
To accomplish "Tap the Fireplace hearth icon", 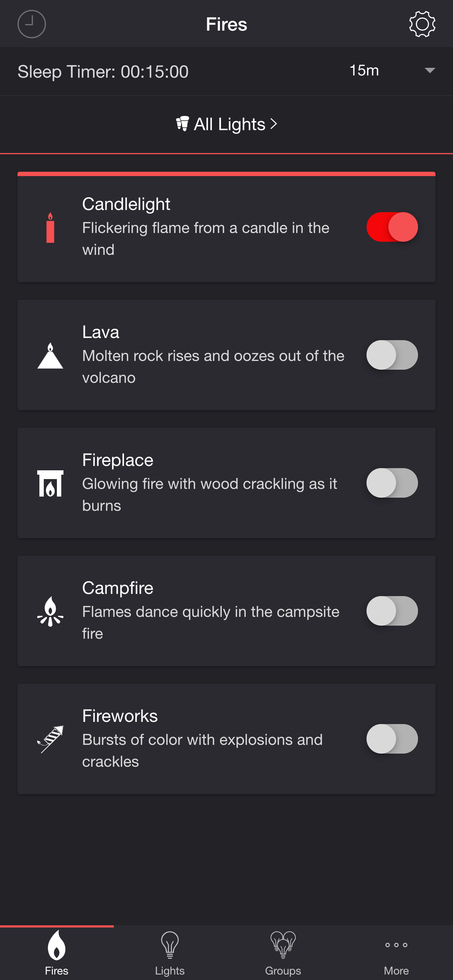I will tap(50, 483).
